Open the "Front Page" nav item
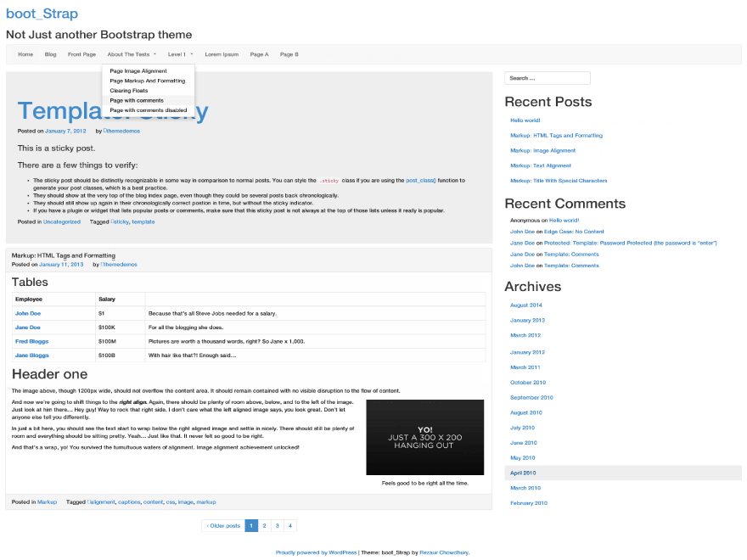Viewport: 747px width, 560px height. (81, 53)
